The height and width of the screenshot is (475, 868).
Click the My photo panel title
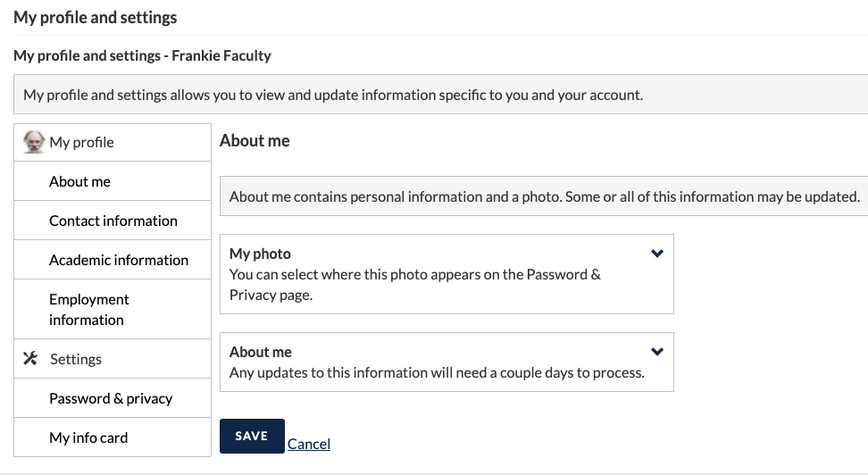coord(260,254)
